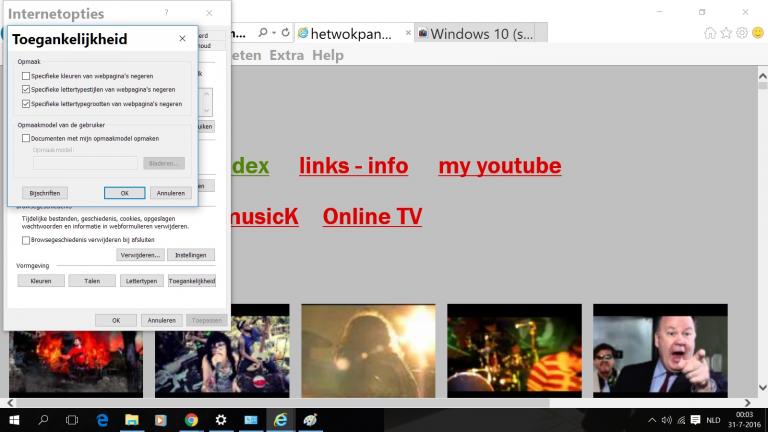768x432 pixels.
Task: Enable 'Specifieke kleuren van webpagina's negeren'
Action: coord(26,76)
